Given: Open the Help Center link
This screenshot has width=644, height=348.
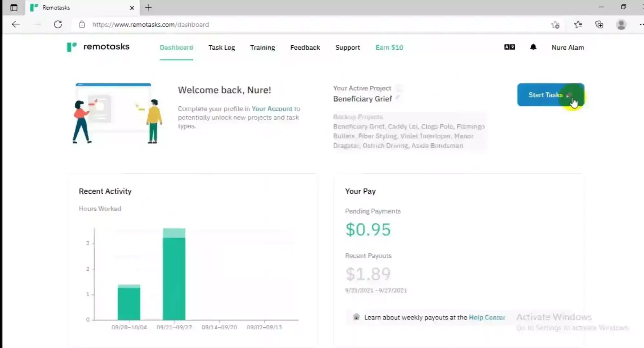Looking at the screenshot, I should (x=487, y=317).
